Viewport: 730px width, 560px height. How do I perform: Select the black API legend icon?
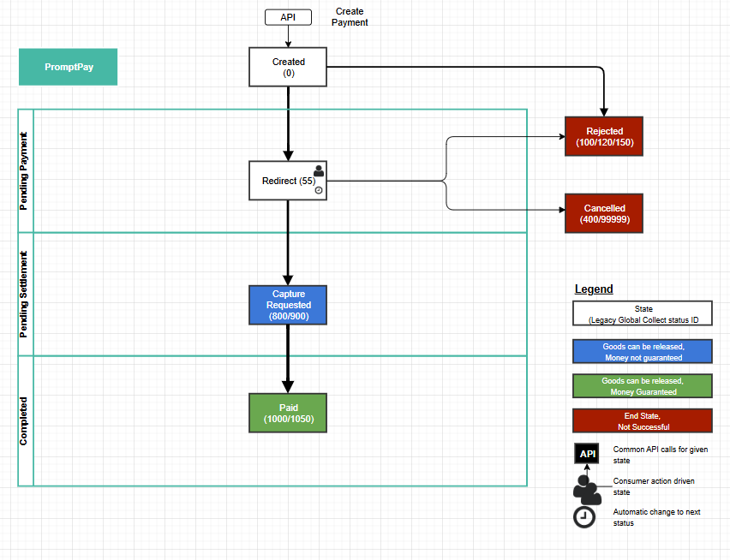(x=587, y=454)
